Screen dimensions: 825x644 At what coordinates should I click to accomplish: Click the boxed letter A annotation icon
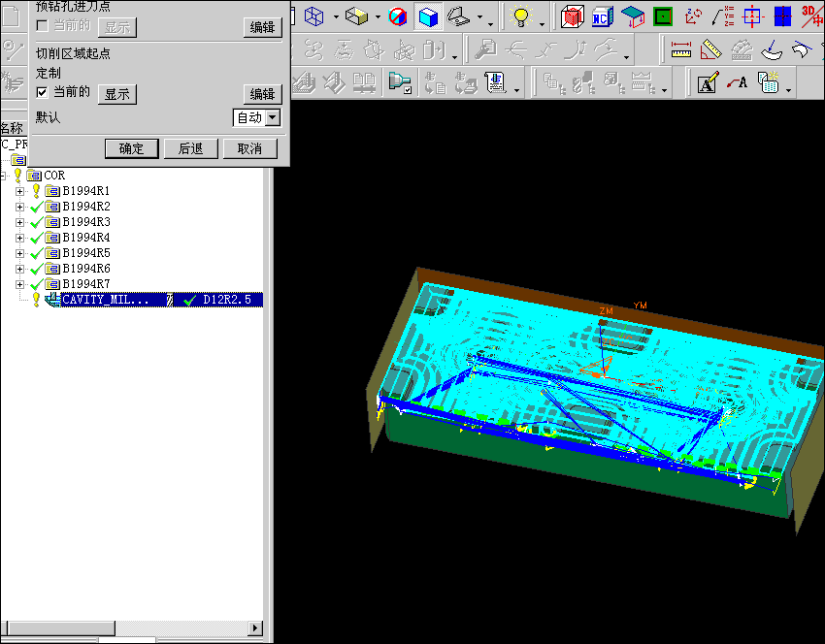click(707, 83)
